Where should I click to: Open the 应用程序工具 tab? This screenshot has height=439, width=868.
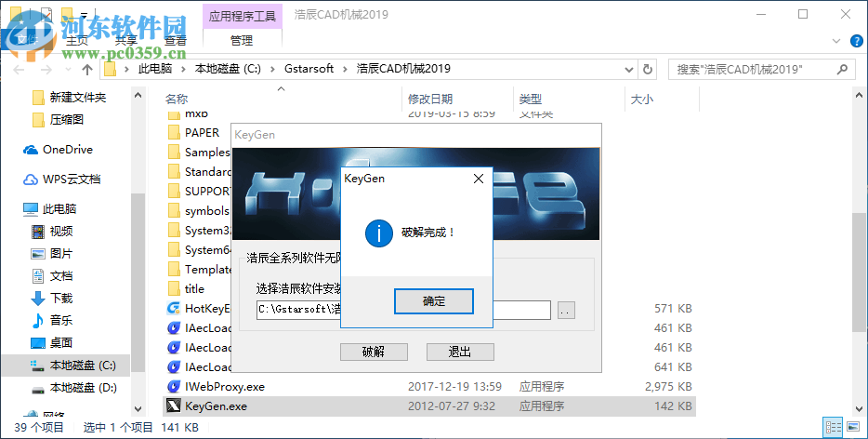tap(242, 16)
